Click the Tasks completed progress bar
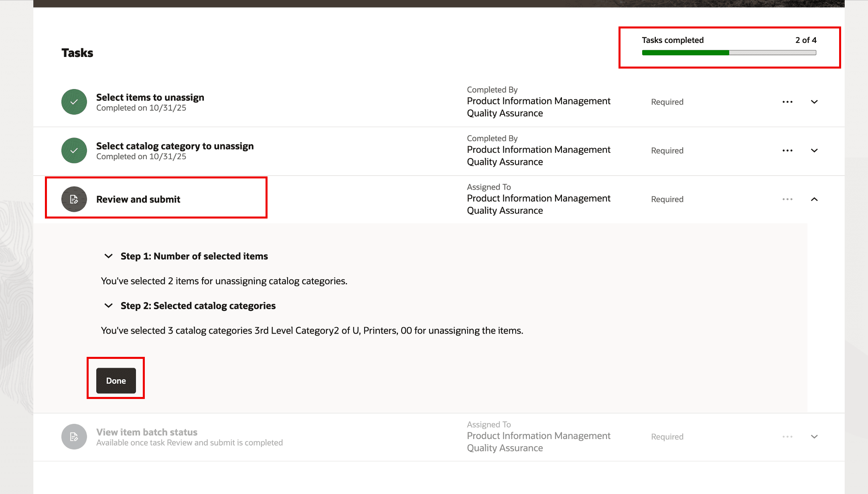The height and width of the screenshot is (494, 868). [729, 52]
